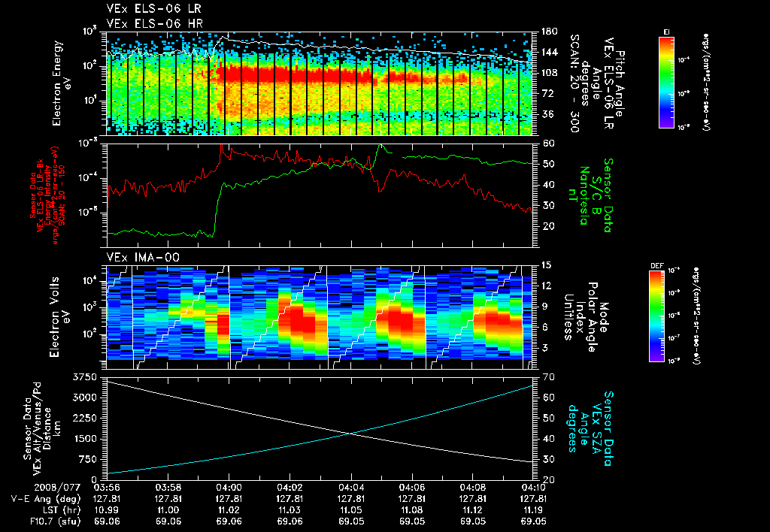Click the "2008/077" date label
The height and width of the screenshot is (532, 770).
(x=58, y=488)
